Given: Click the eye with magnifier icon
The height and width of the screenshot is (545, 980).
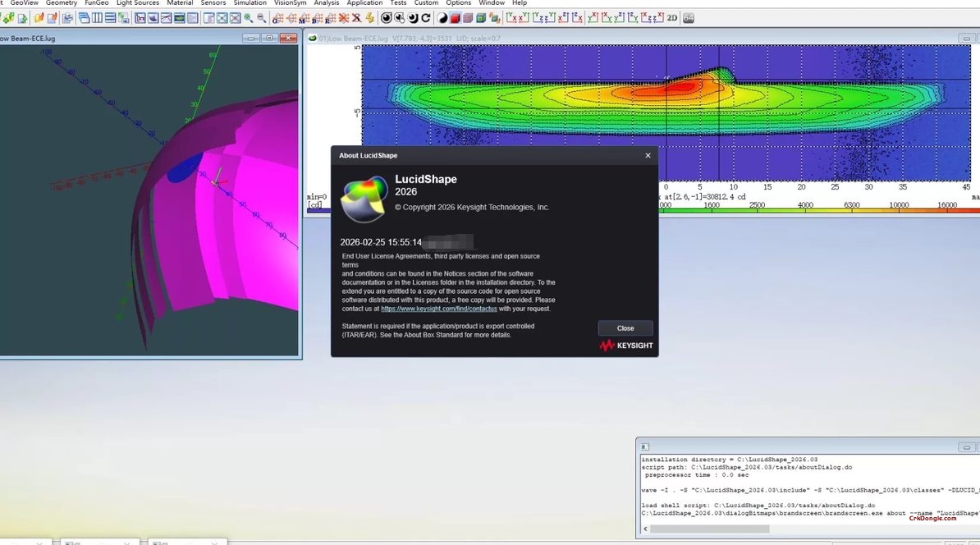Looking at the screenshot, I should tap(400, 18).
